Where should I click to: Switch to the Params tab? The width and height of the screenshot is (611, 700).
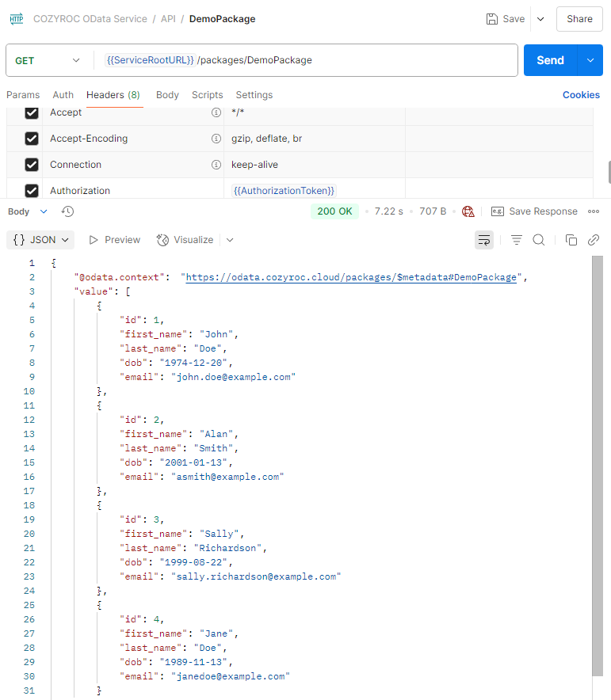(23, 95)
